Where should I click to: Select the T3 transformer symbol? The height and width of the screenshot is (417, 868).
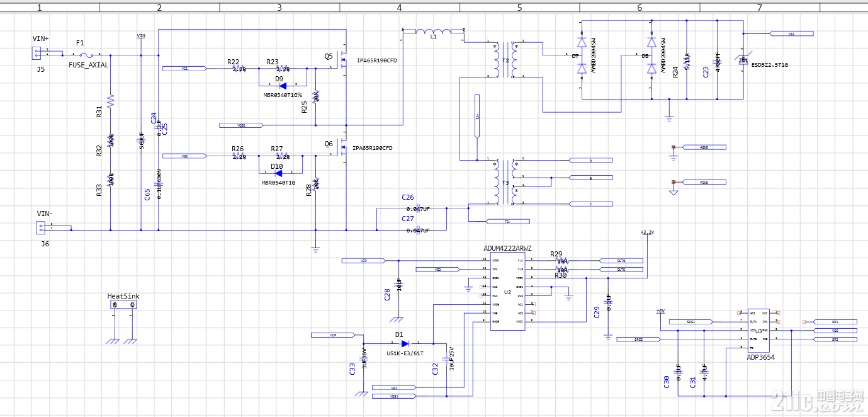coord(505,181)
